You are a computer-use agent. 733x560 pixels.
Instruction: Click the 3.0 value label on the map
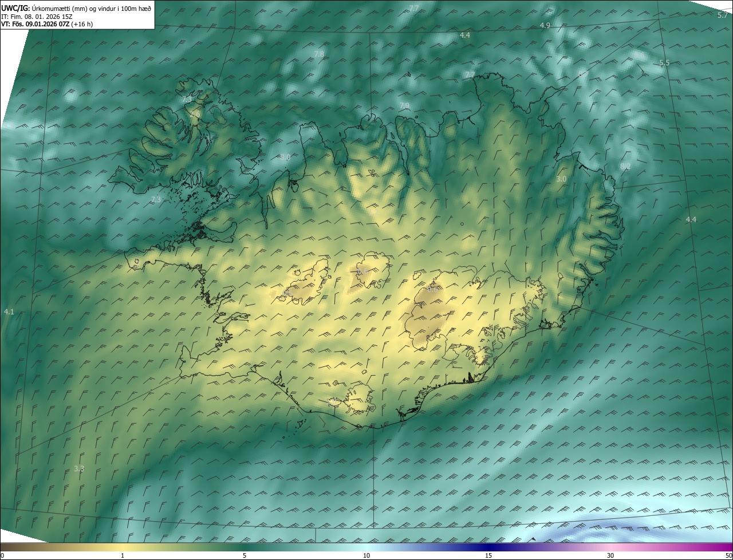coord(561,179)
